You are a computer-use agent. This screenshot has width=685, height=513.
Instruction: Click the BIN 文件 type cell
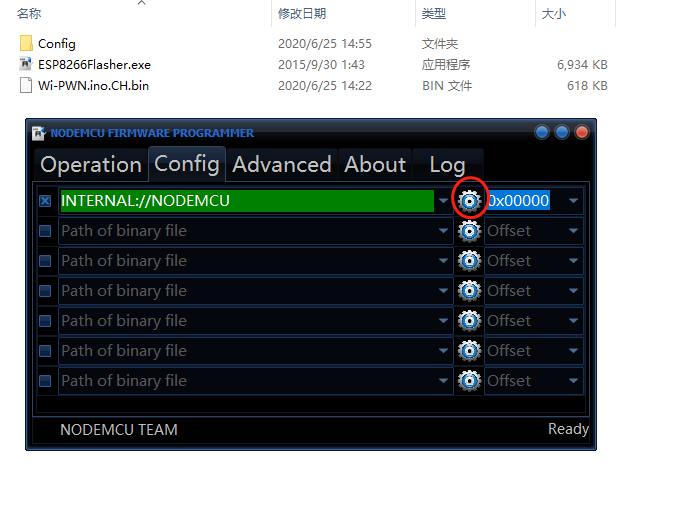[447, 86]
